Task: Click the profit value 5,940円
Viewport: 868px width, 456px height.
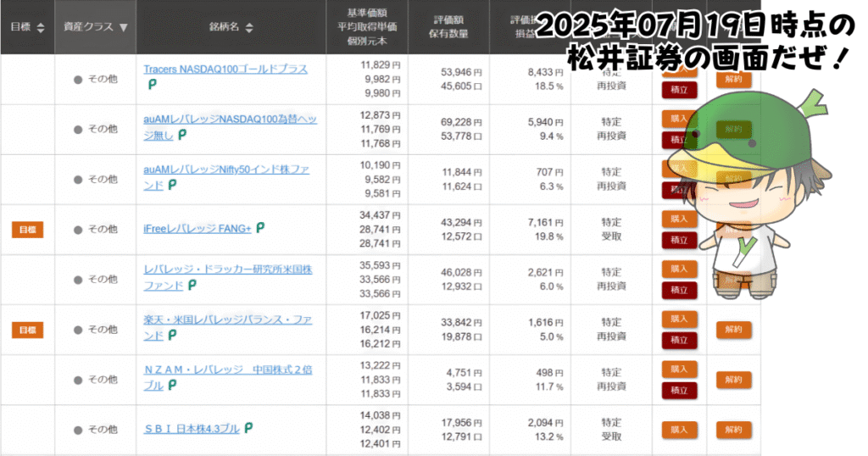Action: [545, 122]
